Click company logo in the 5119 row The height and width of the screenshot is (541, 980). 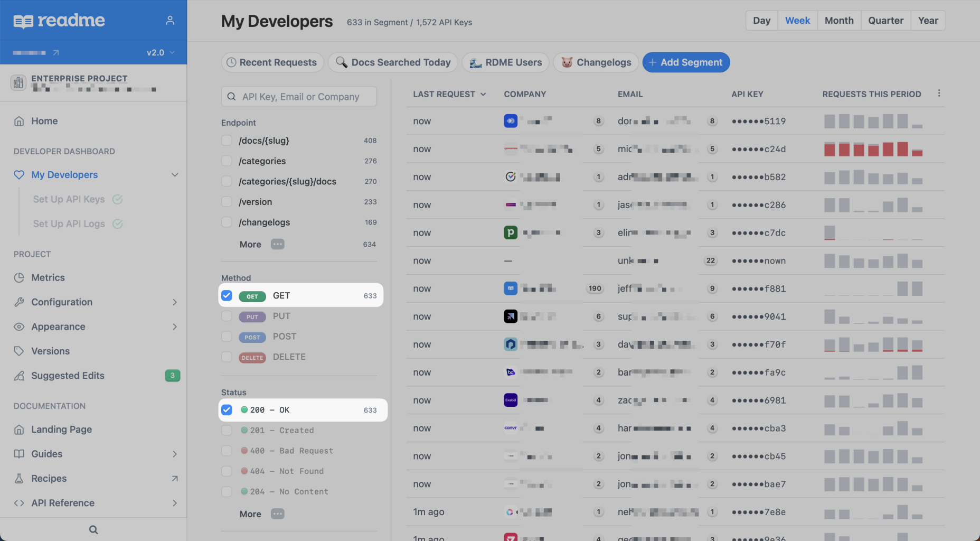click(x=511, y=121)
